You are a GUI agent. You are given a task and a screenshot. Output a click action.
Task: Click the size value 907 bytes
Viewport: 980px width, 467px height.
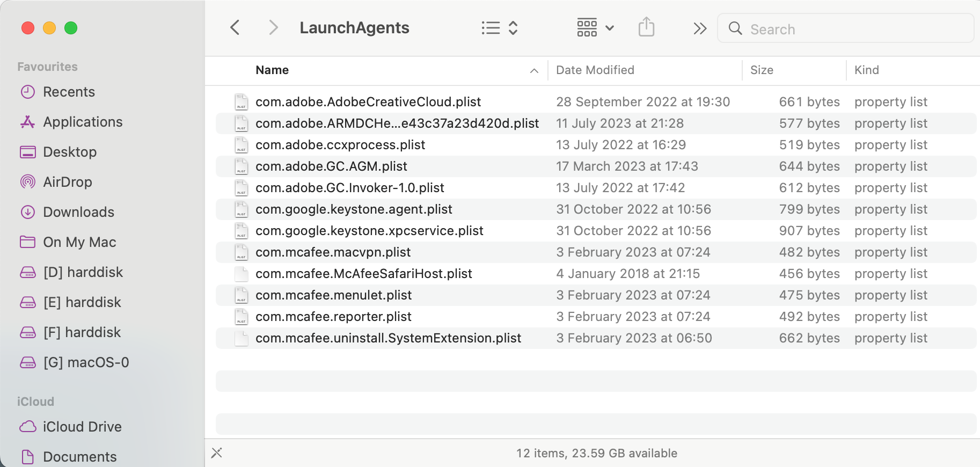[x=809, y=231]
